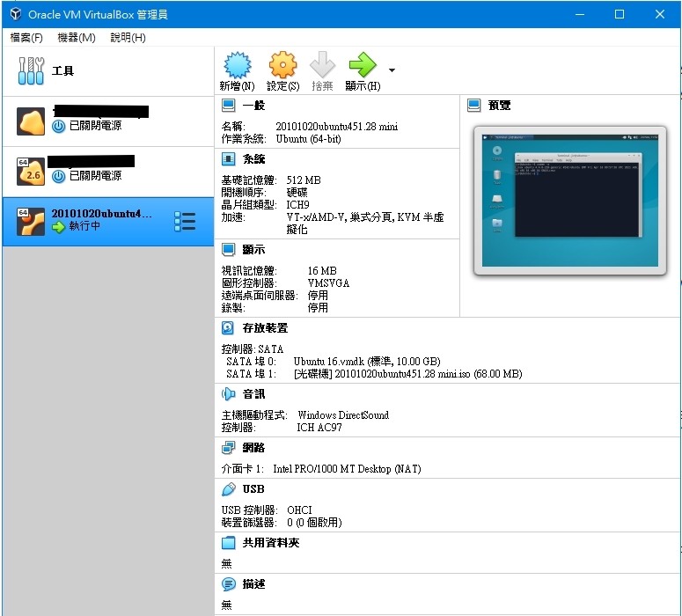
Task: Click the ICH9 chipset type value
Action: click(x=297, y=204)
